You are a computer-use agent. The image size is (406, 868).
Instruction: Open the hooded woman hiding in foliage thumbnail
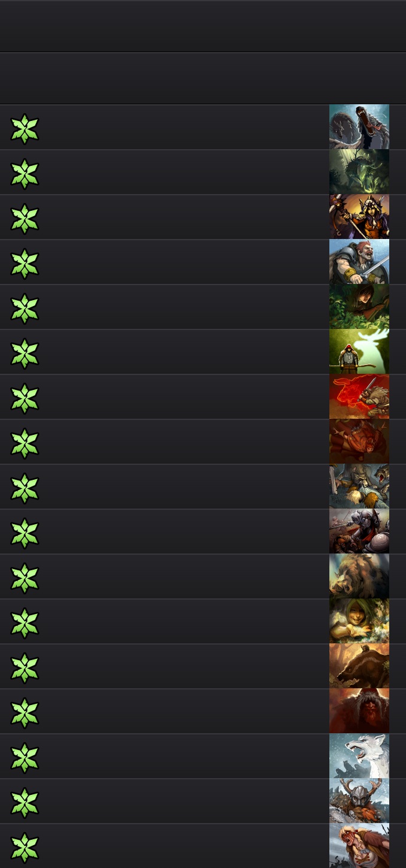pyautogui.click(x=359, y=307)
